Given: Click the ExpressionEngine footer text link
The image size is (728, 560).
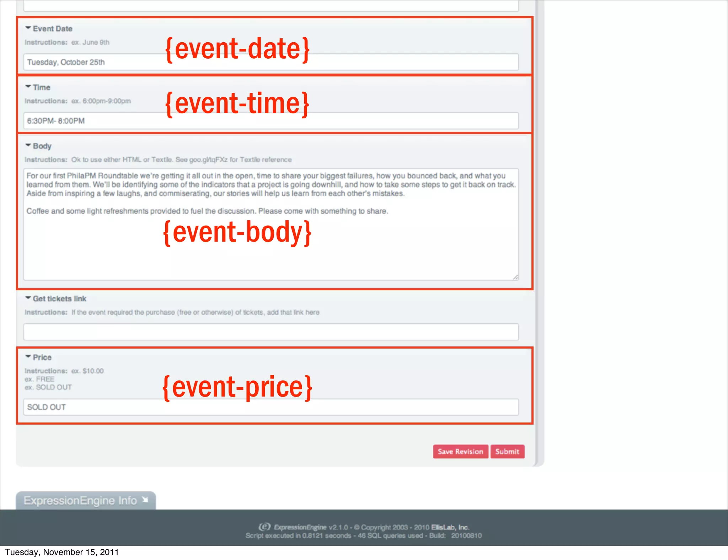Looking at the screenshot, I should tap(300, 527).
